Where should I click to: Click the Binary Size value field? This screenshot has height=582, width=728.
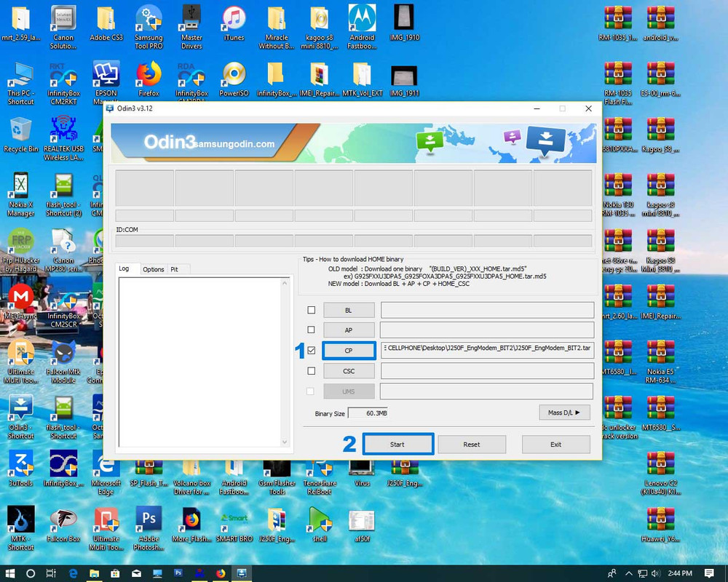point(368,413)
